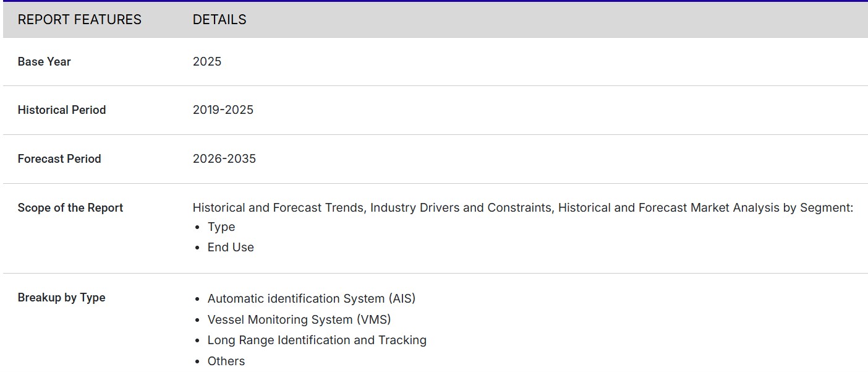The width and height of the screenshot is (868, 372).
Task: Click the bullet point before End Use
Action: pos(197,248)
